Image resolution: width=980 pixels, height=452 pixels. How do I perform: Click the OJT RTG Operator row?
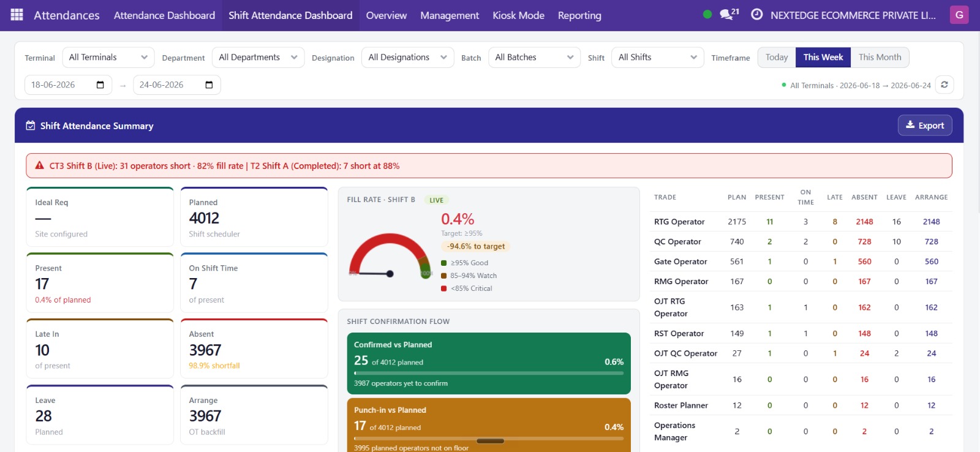[x=801, y=307]
